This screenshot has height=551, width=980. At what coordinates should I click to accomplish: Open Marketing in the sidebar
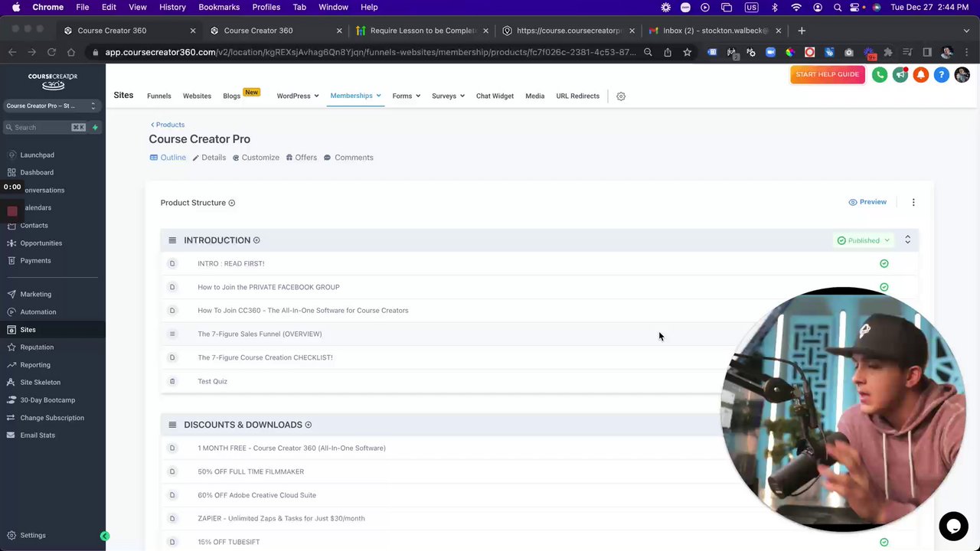[x=35, y=294]
